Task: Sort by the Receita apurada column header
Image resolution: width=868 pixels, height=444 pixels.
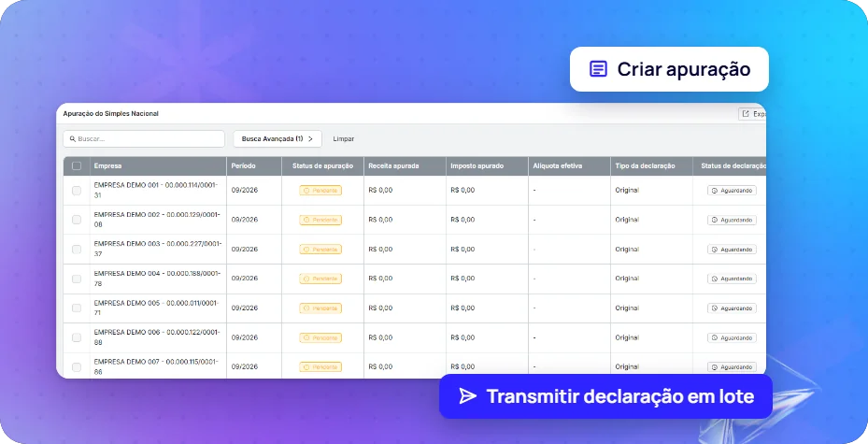Action: click(393, 166)
